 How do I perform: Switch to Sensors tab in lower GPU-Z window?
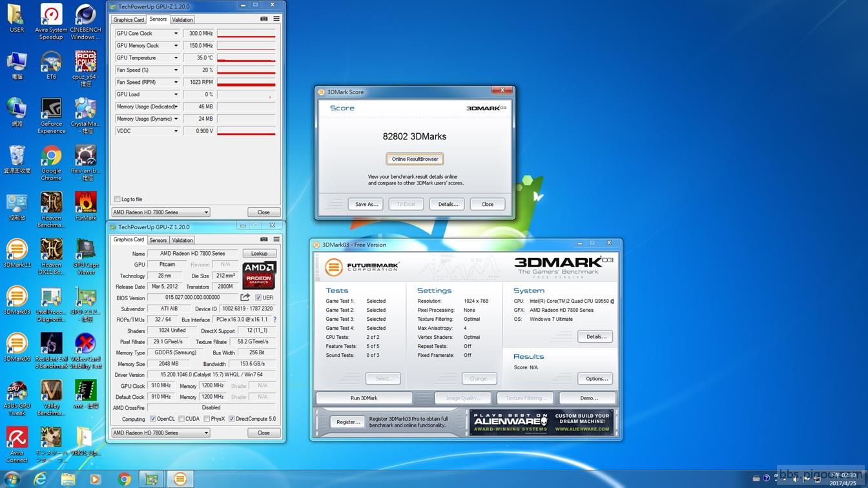[x=158, y=240]
